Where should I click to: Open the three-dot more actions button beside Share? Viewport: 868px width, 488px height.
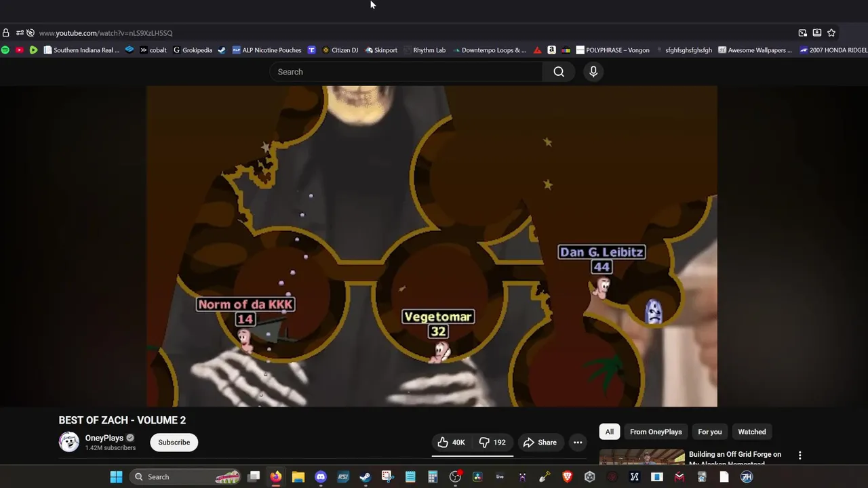pyautogui.click(x=578, y=443)
